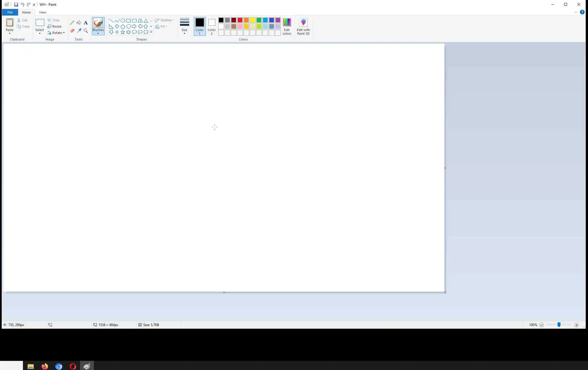Activate the Color 2 selector
The height and width of the screenshot is (370, 588).
(x=212, y=26)
